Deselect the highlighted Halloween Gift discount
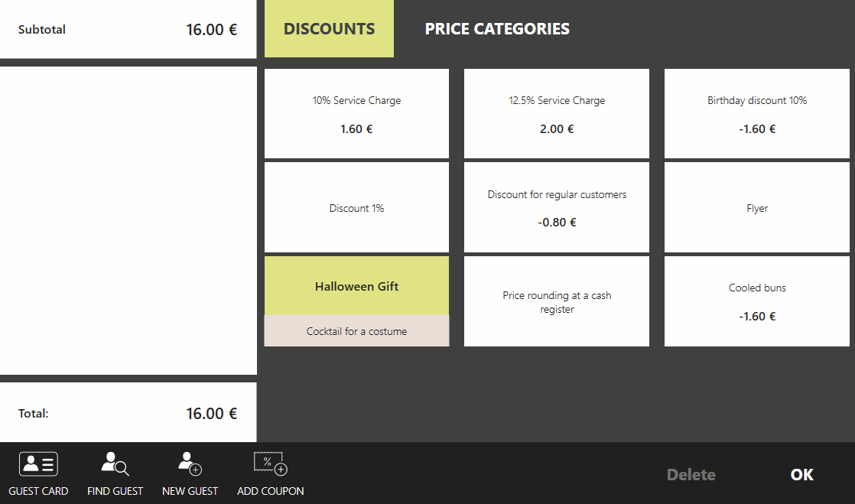 pos(356,286)
